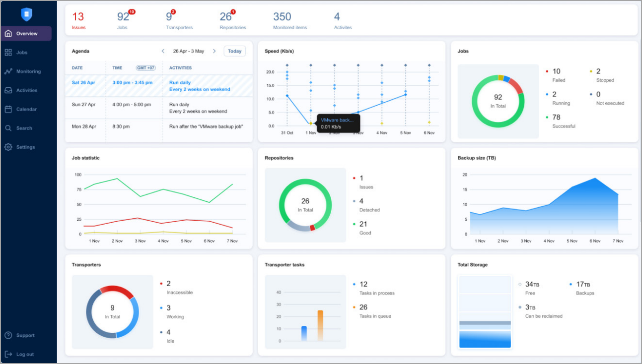Open the Calendar icon in sidebar
The height and width of the screenshot is (364, 642).
(8, 109)
